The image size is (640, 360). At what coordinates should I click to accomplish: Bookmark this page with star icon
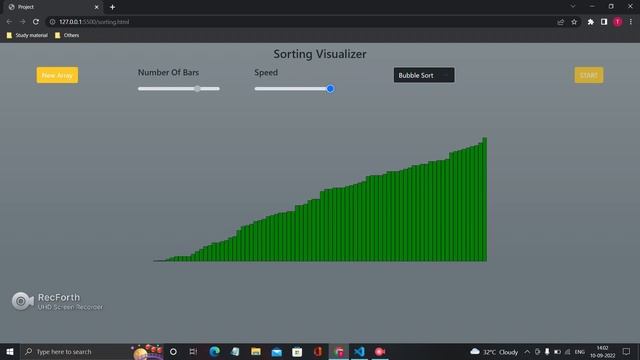pos(574,22)
